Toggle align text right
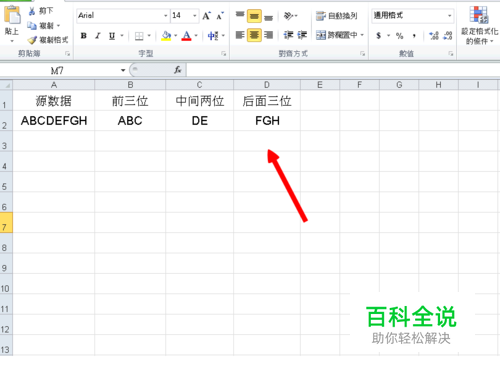This screenshot has height=377, width=500. point(268,35)
